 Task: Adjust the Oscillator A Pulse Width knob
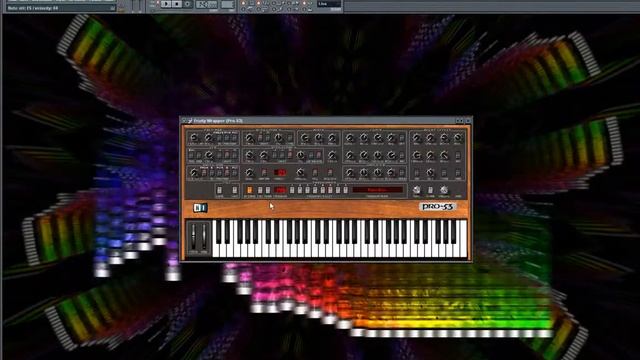pos(279,138)
